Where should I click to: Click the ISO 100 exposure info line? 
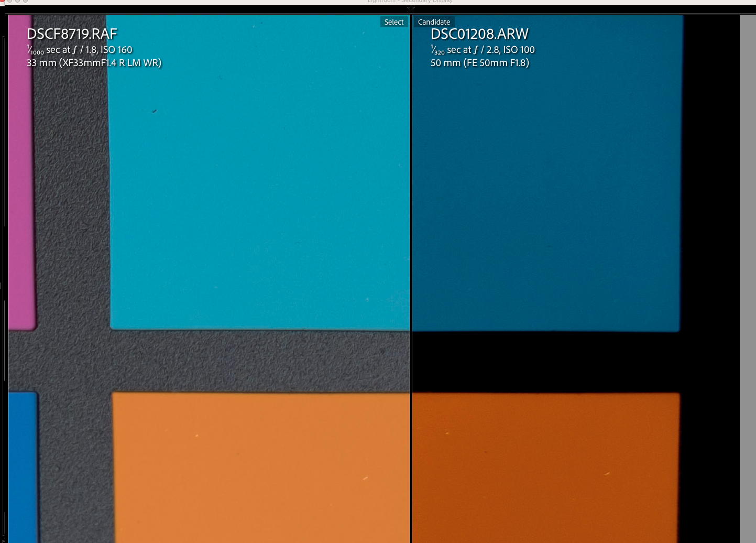coord(483,50)
